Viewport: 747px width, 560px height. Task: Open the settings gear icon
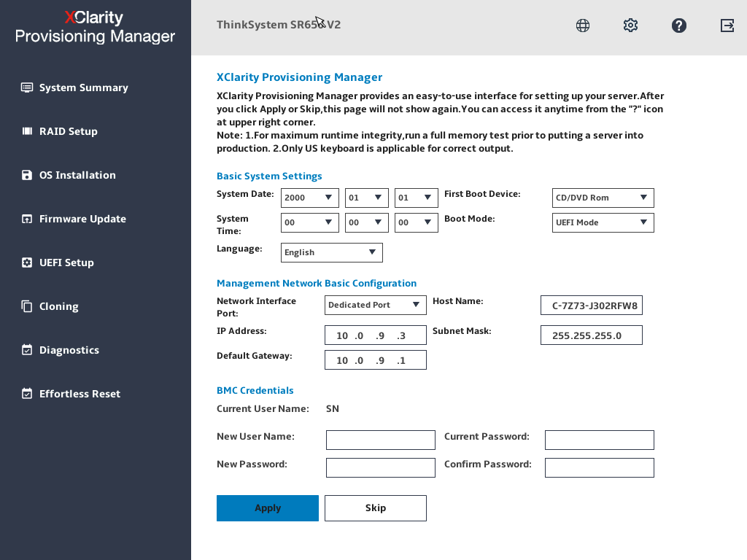click(x=631, y=26)
